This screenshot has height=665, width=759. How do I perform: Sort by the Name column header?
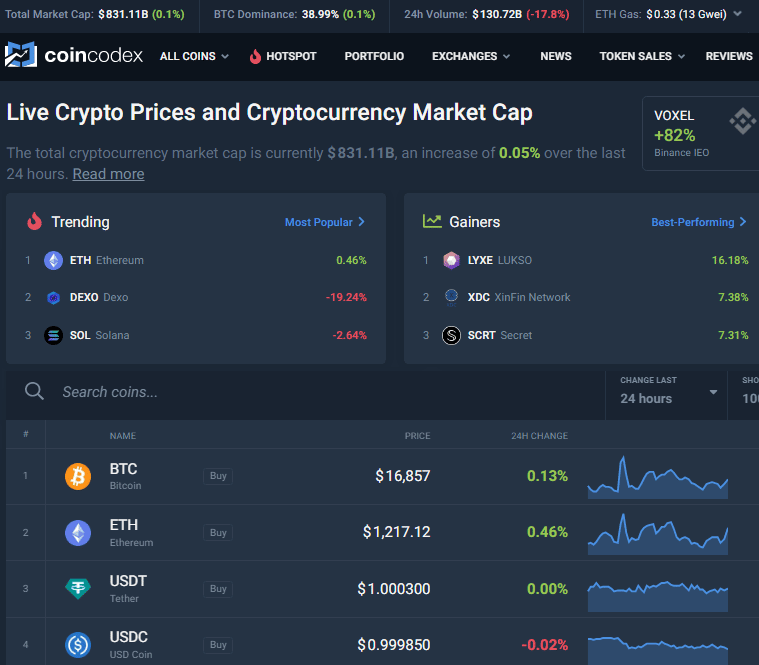point(122,436)
